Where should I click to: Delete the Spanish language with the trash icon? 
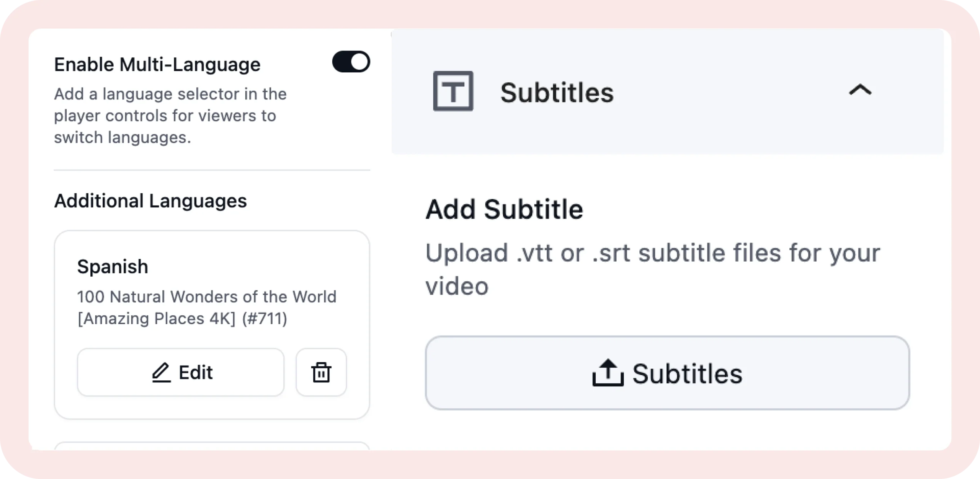(321, 372)
